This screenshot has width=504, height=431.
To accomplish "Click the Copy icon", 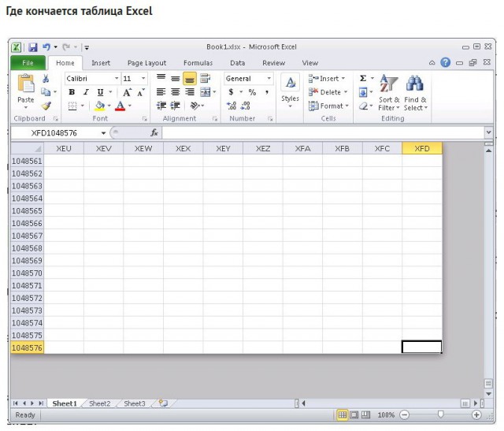I will click(x=46, y=92).
